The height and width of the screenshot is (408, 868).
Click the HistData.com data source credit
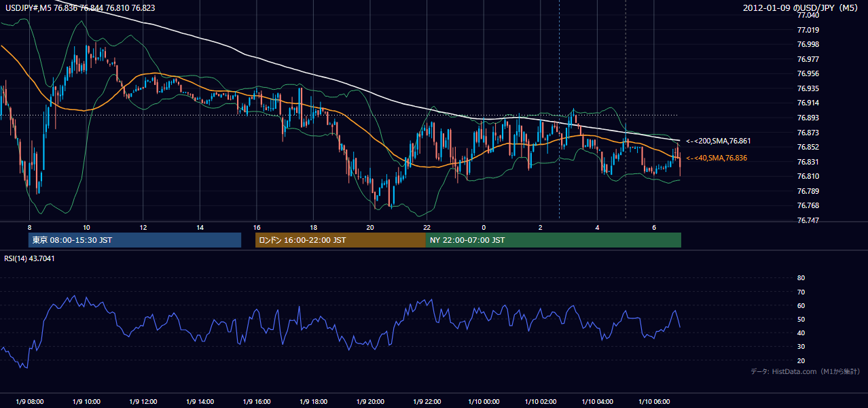805,371
